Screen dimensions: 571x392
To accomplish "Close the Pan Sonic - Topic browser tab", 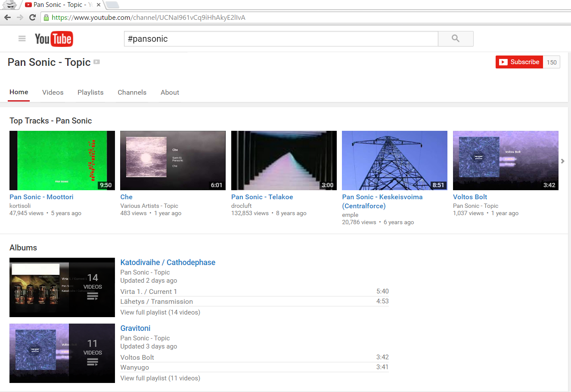I will coord(99,5).
